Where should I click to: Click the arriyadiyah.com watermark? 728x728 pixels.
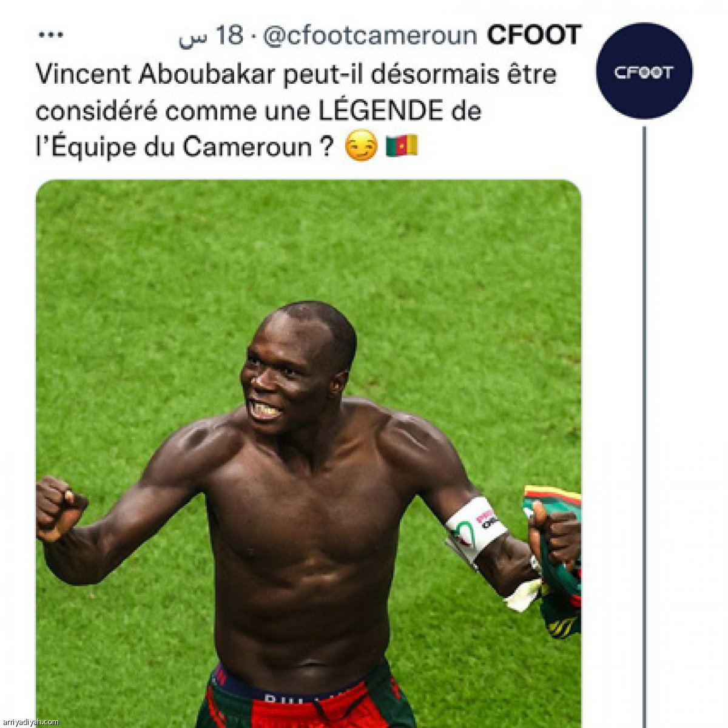[30, 722]
